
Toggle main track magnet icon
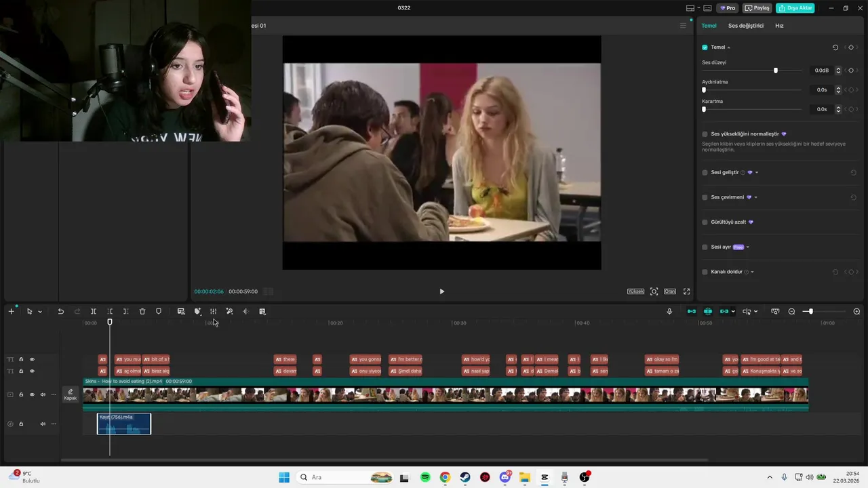point(692,311)
